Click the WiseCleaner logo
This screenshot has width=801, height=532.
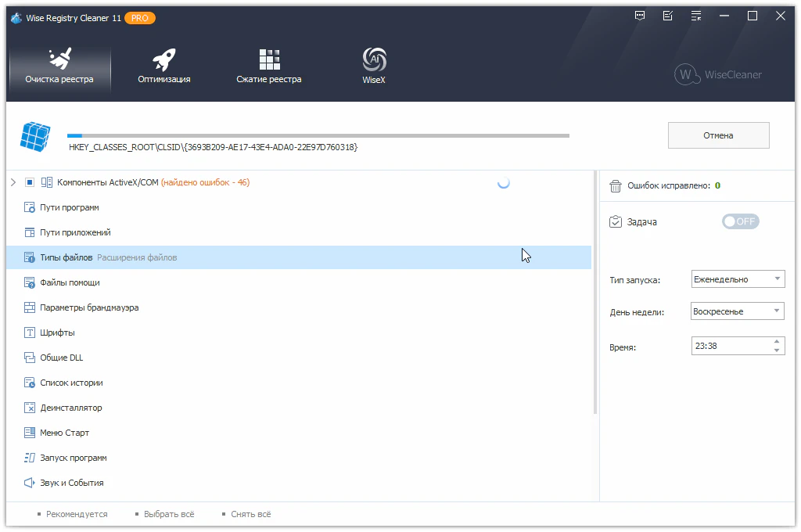pyautogui.click(x=718, y=75)
